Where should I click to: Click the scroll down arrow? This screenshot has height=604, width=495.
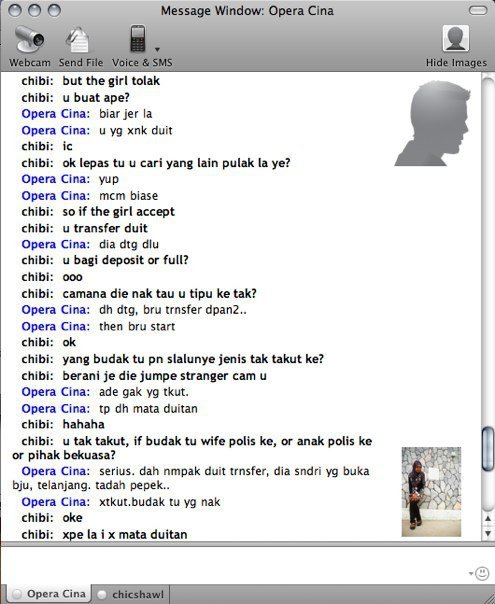pyautogui.click(x=488, y=533)
